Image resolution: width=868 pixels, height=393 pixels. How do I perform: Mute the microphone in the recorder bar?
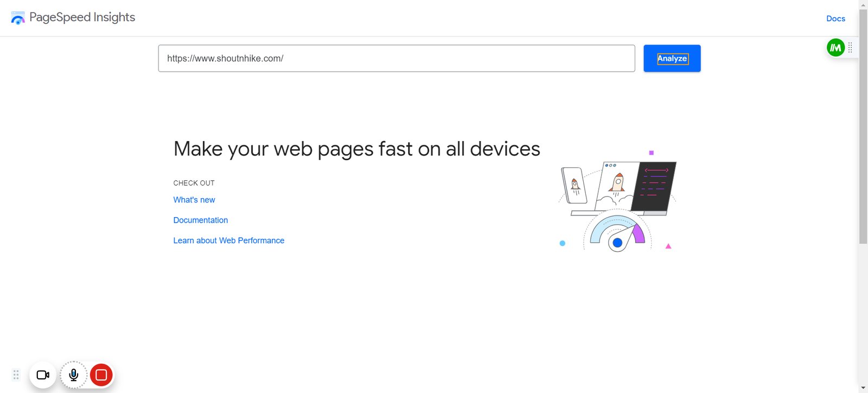[x=74, y=375]
